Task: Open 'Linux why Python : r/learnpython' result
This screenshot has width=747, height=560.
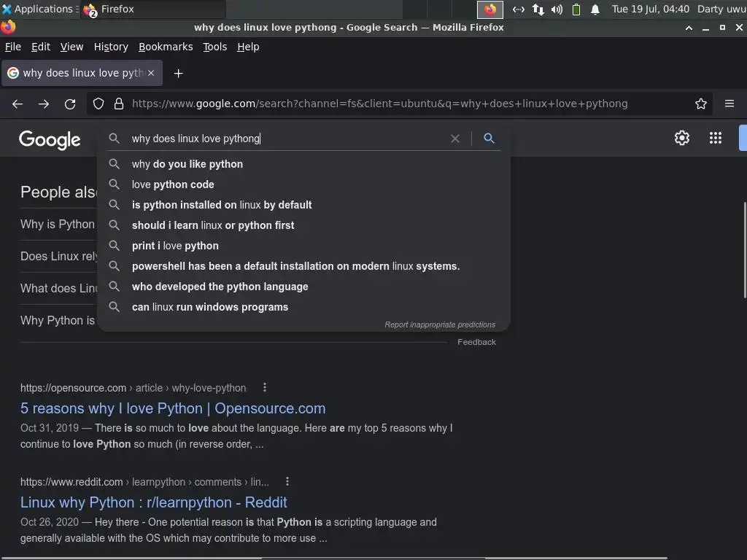Action: click(153, 502)
